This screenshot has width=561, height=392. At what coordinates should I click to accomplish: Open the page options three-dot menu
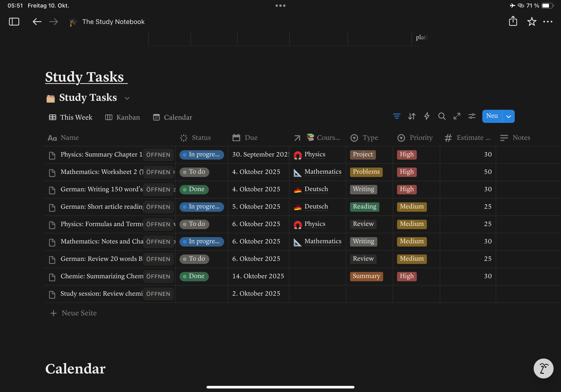(548, 22)
